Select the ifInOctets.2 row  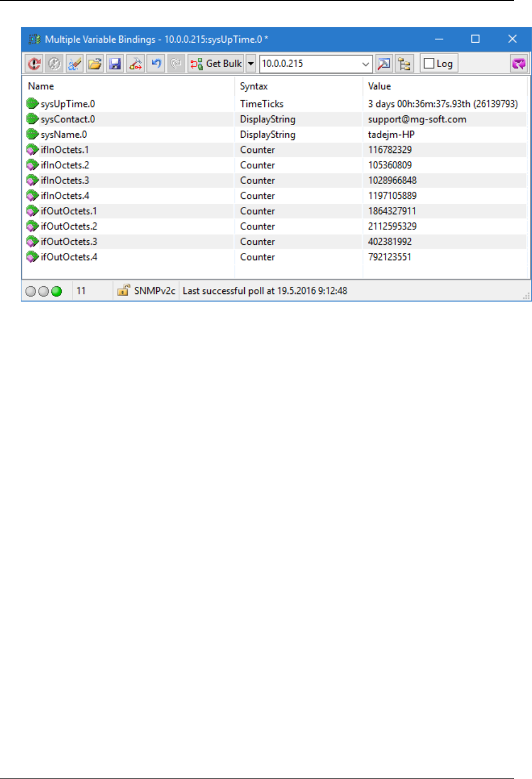(x=275, y=165)
